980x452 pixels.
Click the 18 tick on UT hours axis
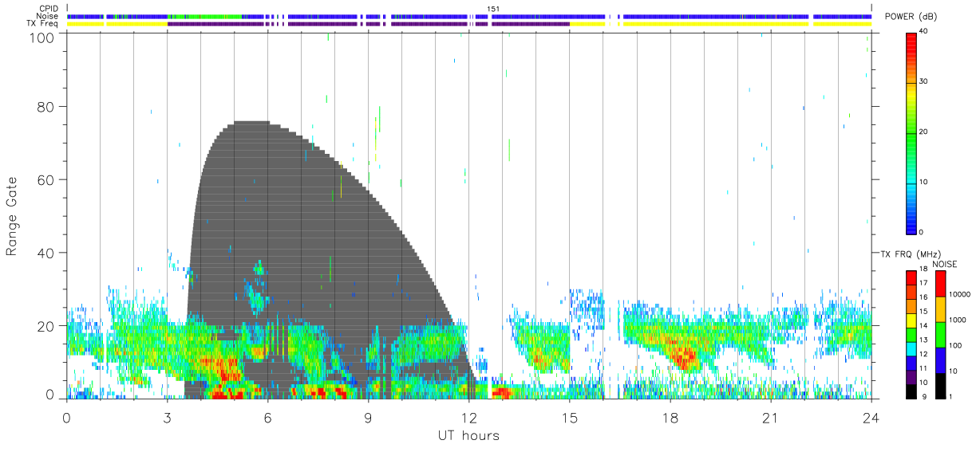670,416
